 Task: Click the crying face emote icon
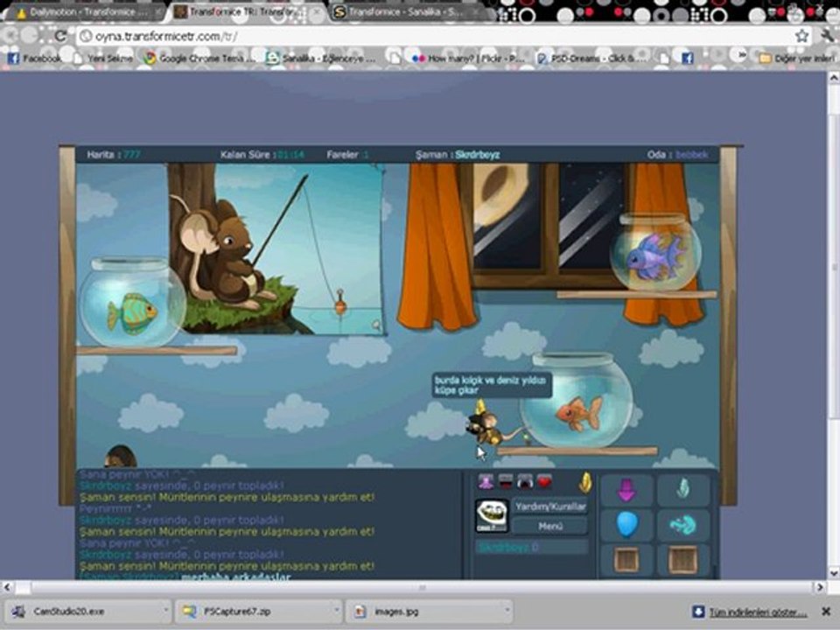pos(524,481)
